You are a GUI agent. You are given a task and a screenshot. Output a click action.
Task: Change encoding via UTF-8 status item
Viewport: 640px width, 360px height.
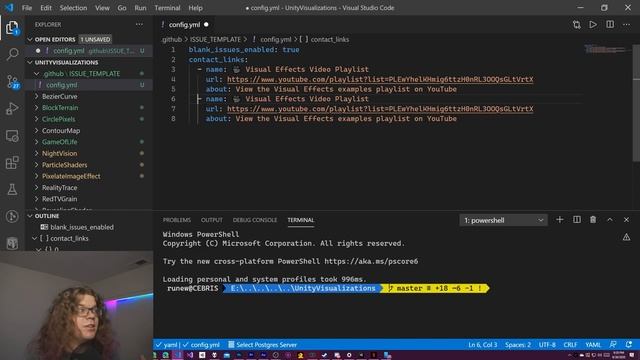(x=547, y=344)
